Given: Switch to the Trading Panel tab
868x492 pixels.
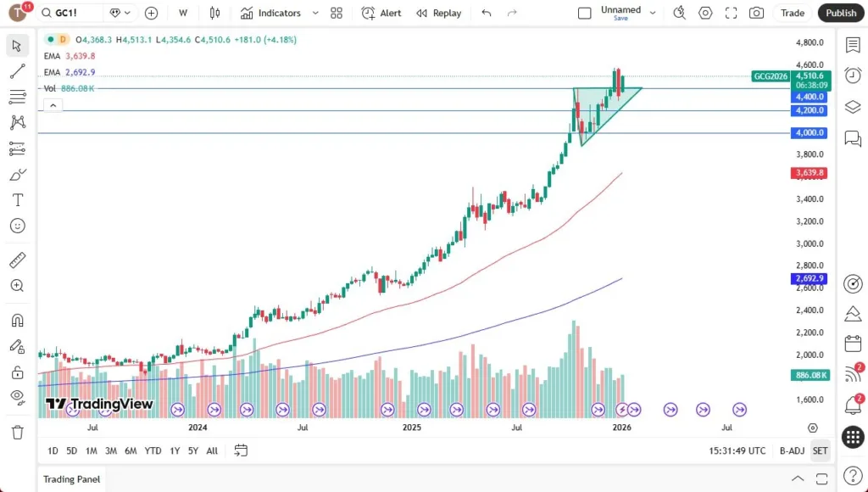Looking at the screenshot, I should click(71, 479).
